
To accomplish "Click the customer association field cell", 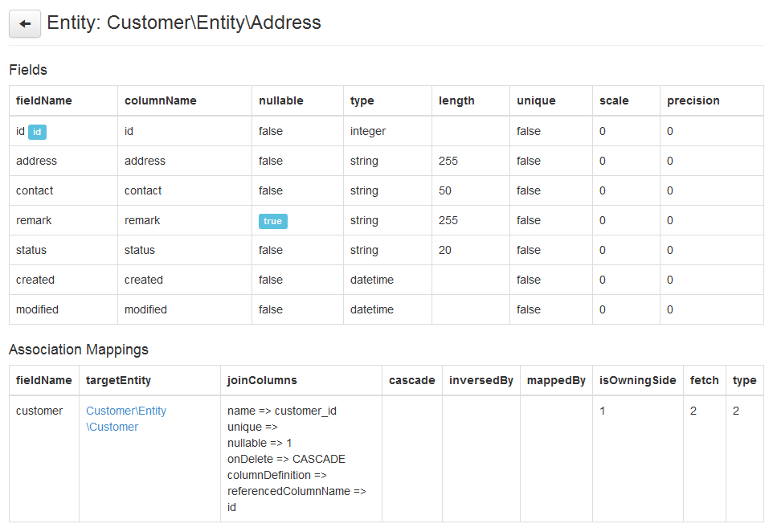I will [x=39, y=411].
